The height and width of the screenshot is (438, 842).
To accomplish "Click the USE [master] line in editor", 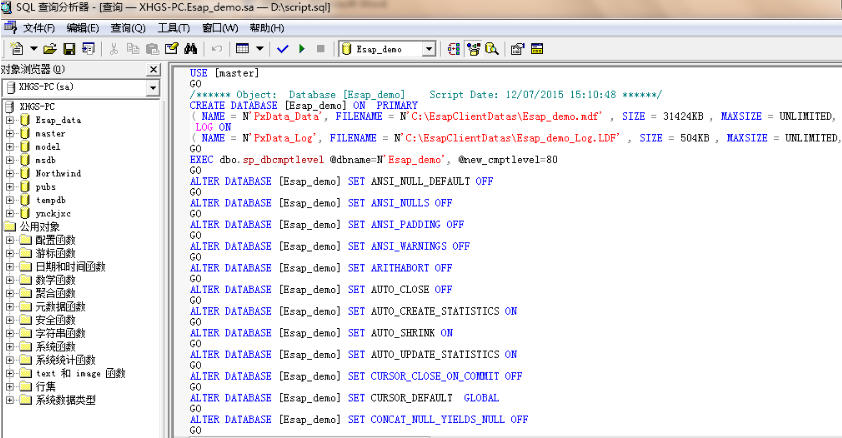I will point(224,73).
